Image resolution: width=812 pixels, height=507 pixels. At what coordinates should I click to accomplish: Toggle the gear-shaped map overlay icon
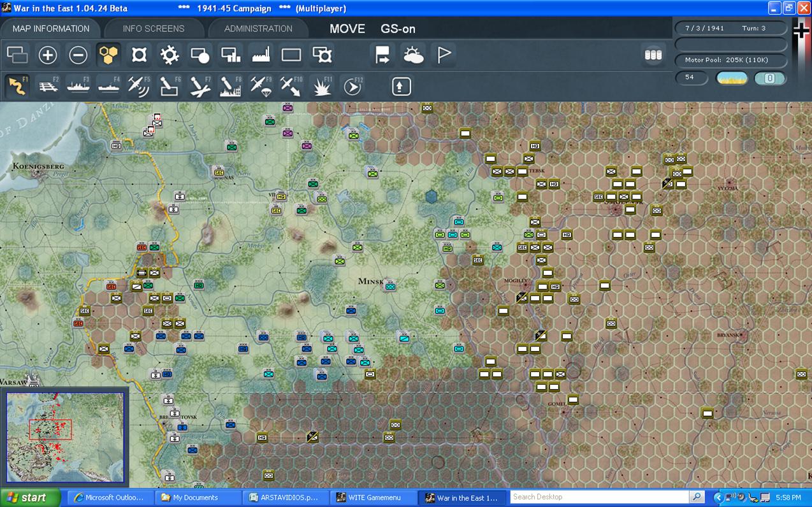coord(170,55)
